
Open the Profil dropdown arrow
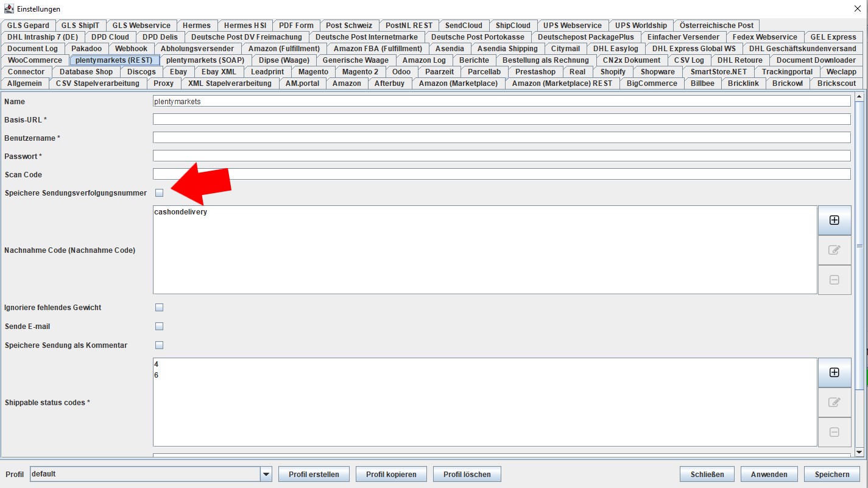coord(266,474)
